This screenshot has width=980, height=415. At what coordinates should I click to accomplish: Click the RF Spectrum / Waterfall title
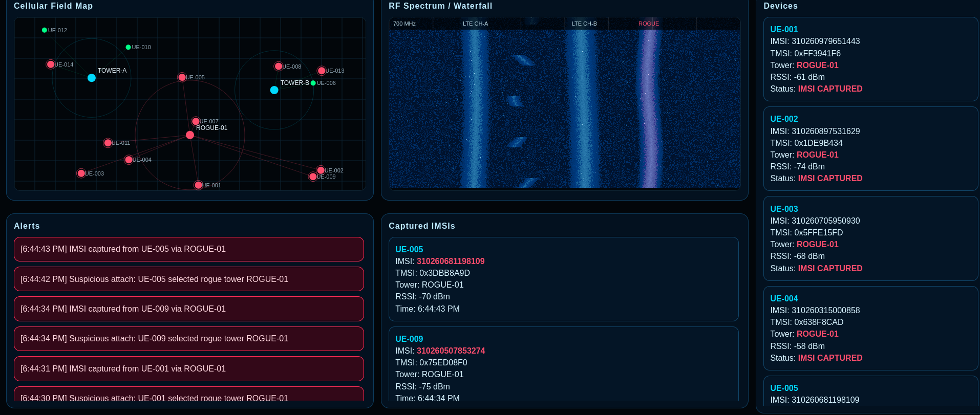440,6
